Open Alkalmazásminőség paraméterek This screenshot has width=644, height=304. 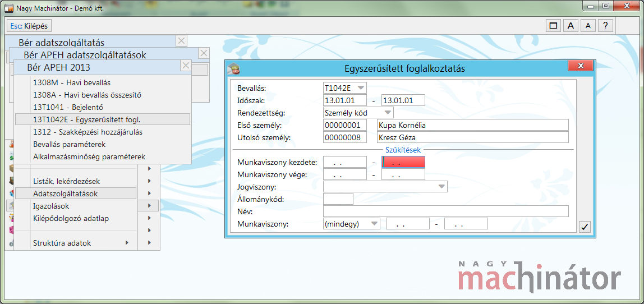click(103, 157)
